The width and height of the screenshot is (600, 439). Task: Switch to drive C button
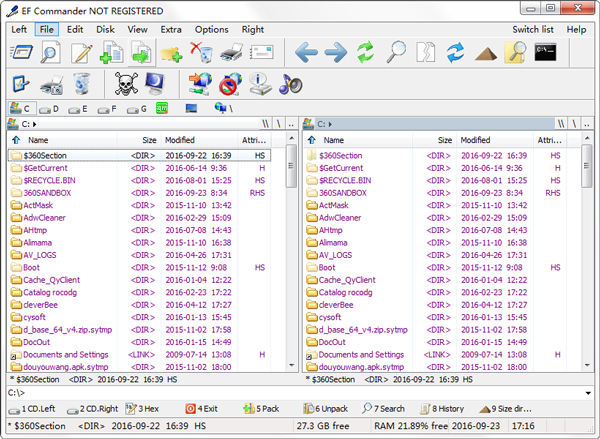pos(22,109)
